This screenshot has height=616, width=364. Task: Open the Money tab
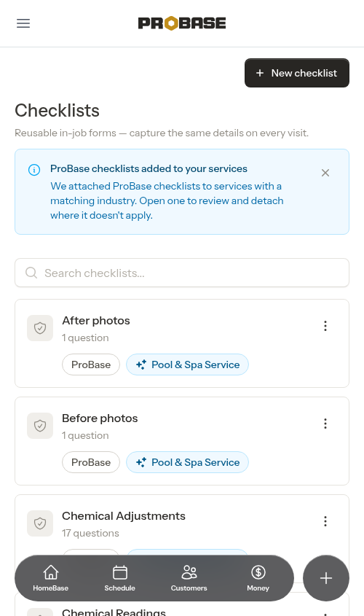[x=258, y=578]
